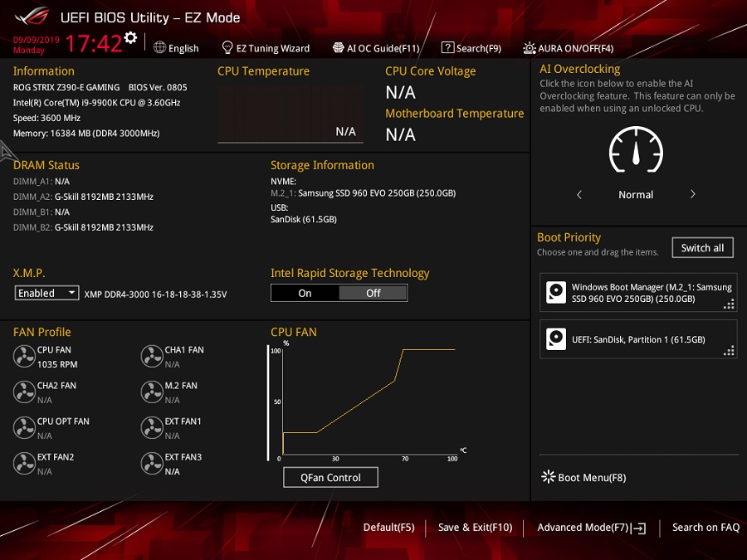Click the Search question mark icon
The height and width of the screenshot is (560, 747).
[x=447, y=47]
